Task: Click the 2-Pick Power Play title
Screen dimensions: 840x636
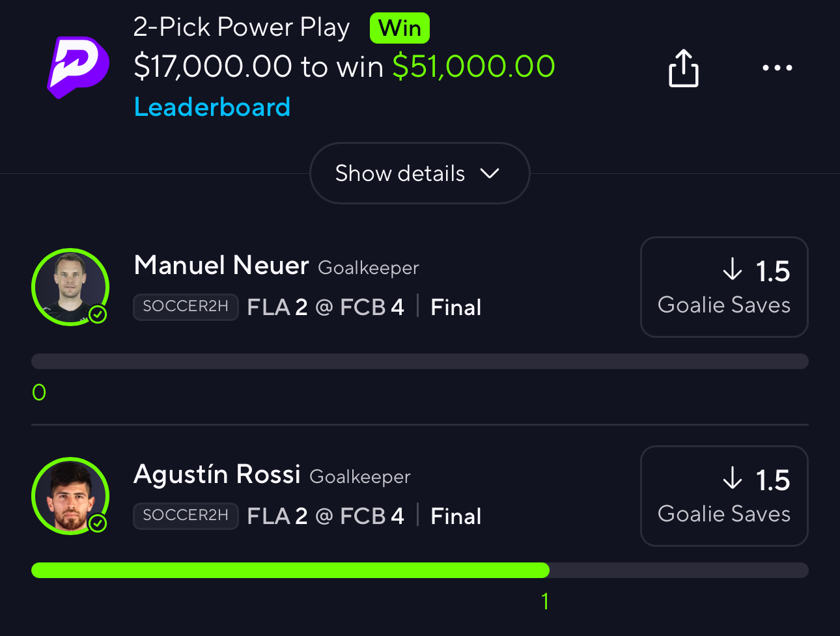Action: click(241, 27)
